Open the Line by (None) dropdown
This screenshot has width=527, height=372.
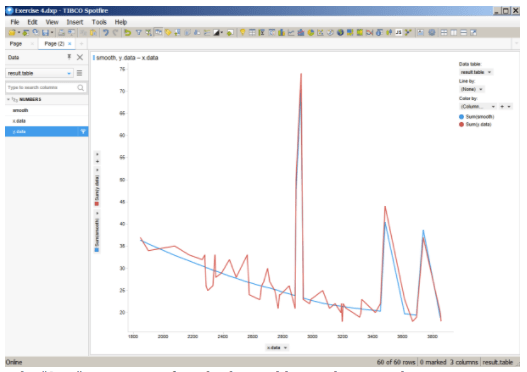pyautogui.click(x=472, y=89)
